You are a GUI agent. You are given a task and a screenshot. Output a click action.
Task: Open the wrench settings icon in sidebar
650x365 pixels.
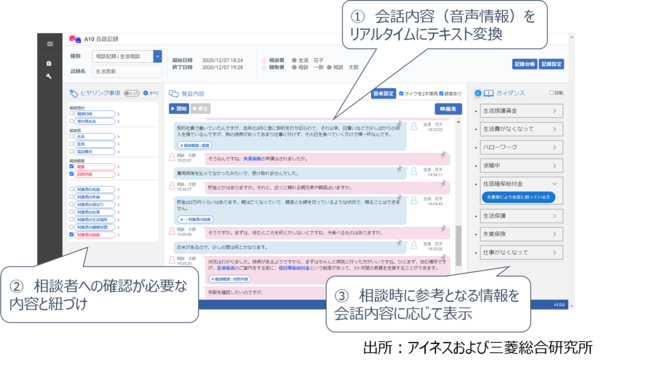pos(49,76)
